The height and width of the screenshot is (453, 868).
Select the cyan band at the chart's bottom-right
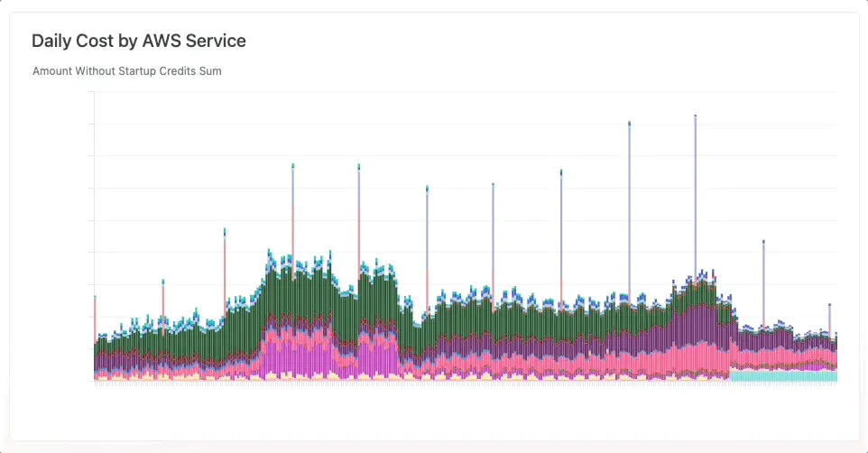pyautogui.click(x=783, y=375)
